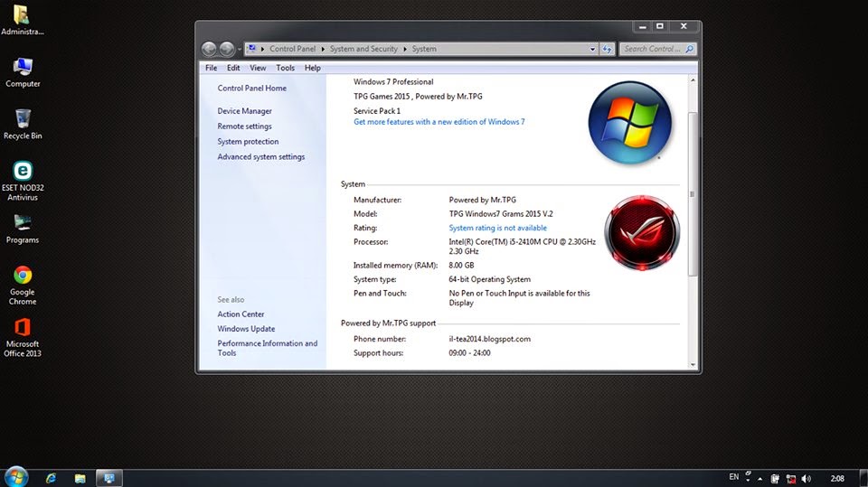
Task: Open Remote settings link
Action: 244,126
